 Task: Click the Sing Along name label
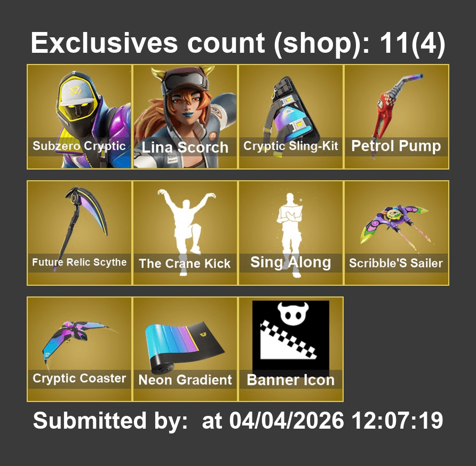point(290,262)
